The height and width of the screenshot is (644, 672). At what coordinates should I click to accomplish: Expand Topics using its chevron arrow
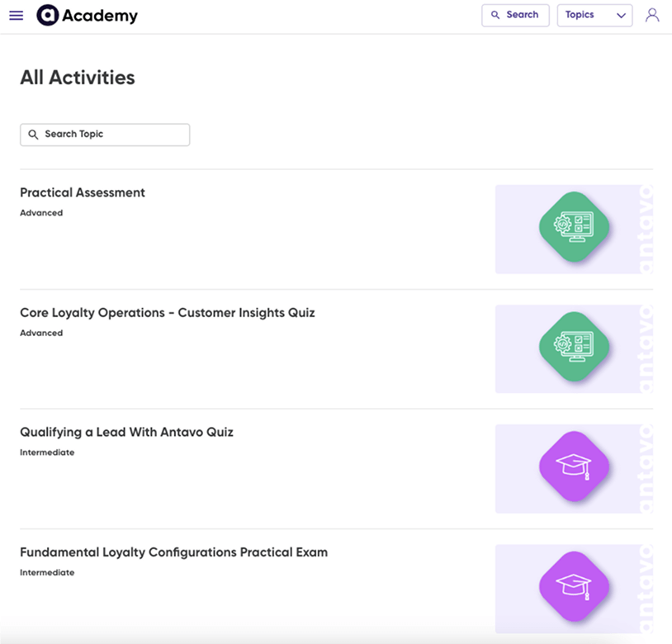point(621,15)
